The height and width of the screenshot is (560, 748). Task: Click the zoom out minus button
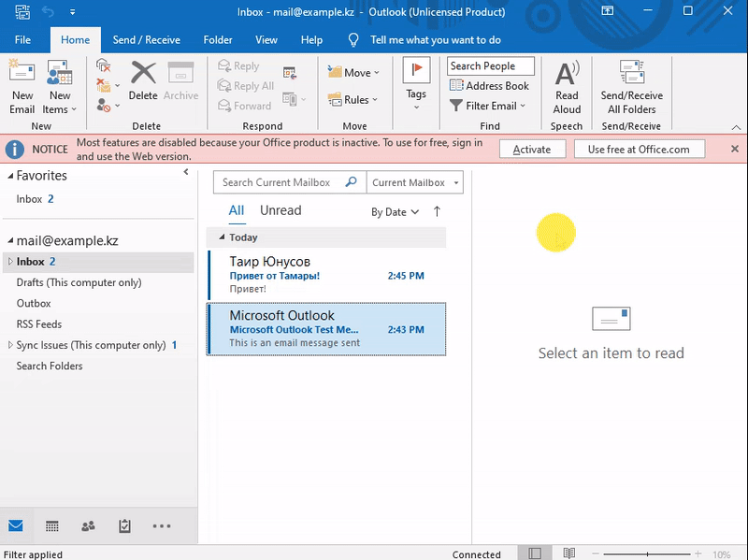pyautogui.click(x=596, y=553)
